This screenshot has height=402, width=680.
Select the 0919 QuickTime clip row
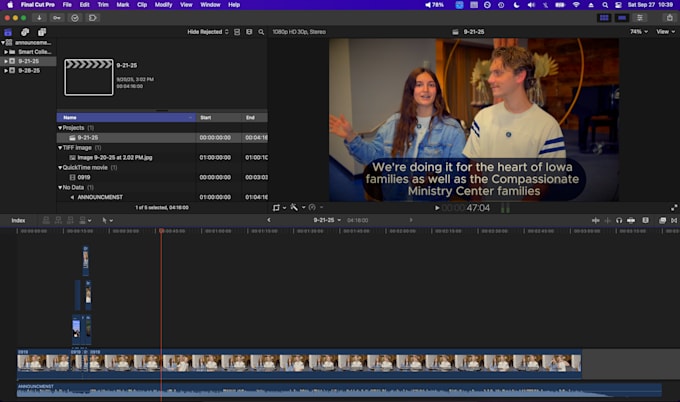click(x=162, y=177)
